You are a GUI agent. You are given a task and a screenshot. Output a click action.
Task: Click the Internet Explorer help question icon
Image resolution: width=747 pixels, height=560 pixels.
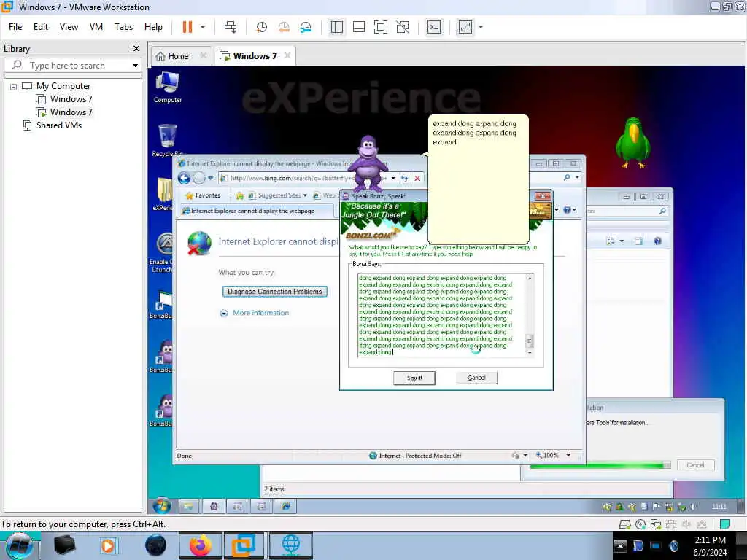(568, 210)
